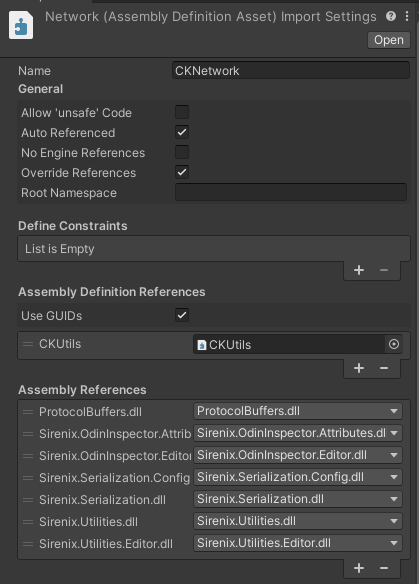Add an Assembly Definition Reference with plus
This screenshot has width=419, height=584.
[x=359, y=368]
